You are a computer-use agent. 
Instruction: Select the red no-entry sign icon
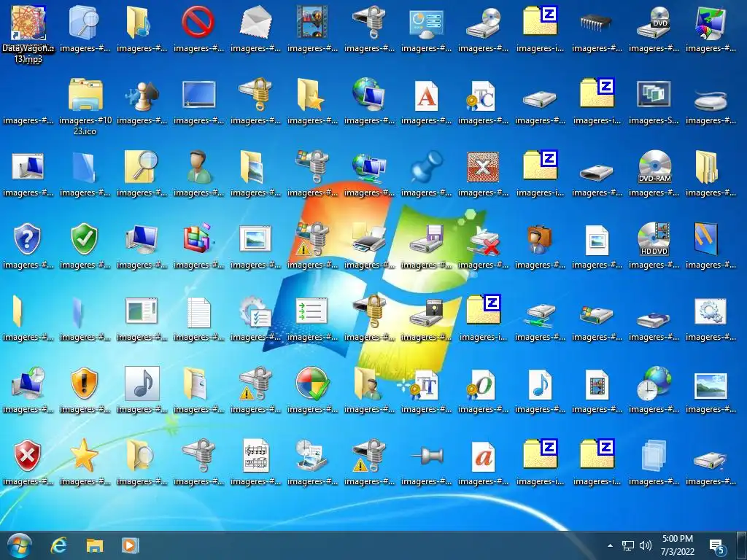click(x=198, y=23)
